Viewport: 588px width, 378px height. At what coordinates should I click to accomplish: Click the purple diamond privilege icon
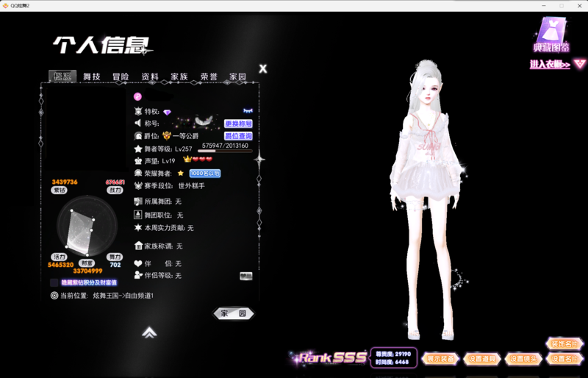tap(168, 112)
